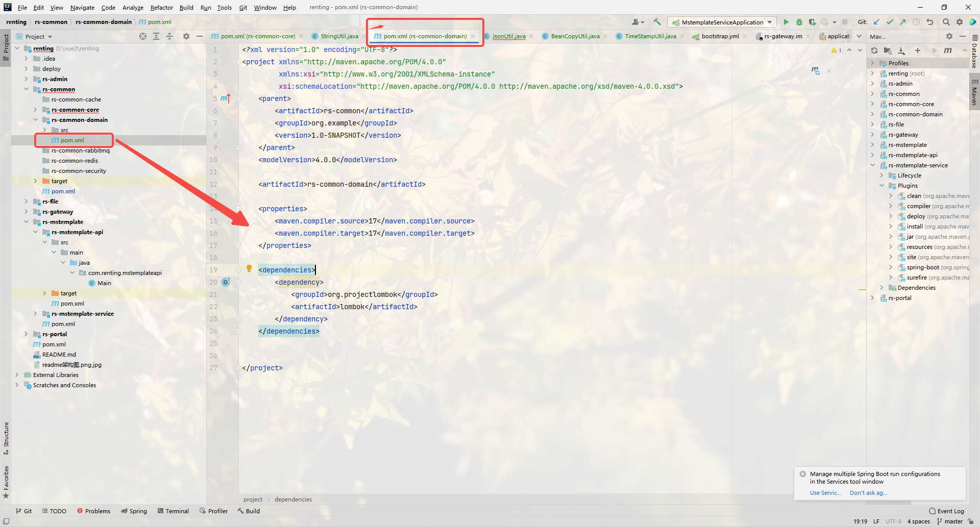This screenshot has height=527, width=980.
Task: Push changes using the Git push arrow
Action: click(903, 22)
